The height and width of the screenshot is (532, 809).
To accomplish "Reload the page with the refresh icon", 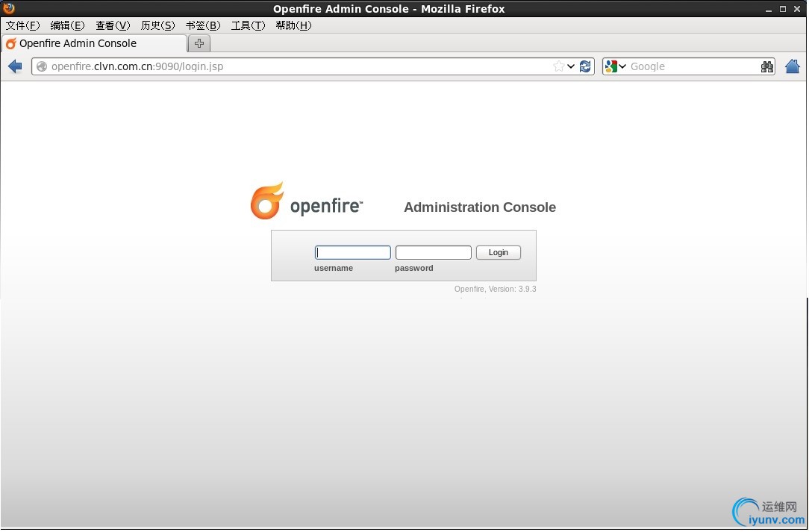I will pos(585,66).
